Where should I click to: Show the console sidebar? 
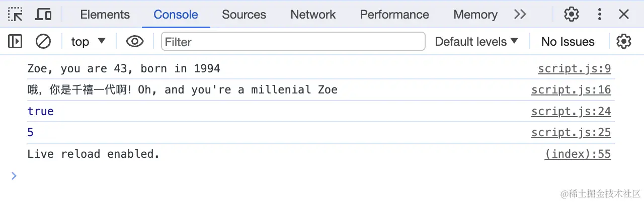point(15,41)
